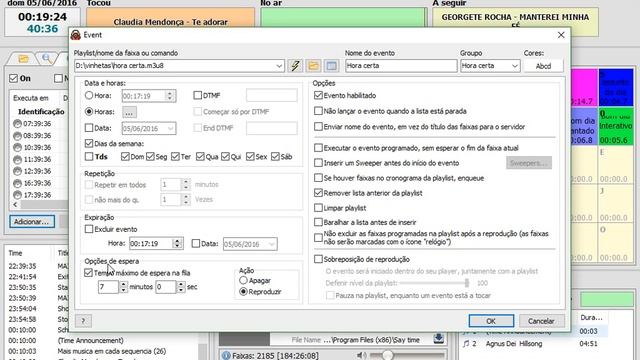Click the magnifier search tab in background window
The height and width of the screenshot is (360, 640).
(x=47, y=59)
